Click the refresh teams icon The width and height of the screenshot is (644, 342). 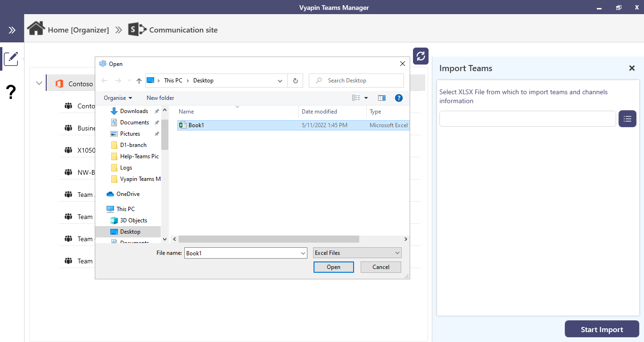click(421, 56)
